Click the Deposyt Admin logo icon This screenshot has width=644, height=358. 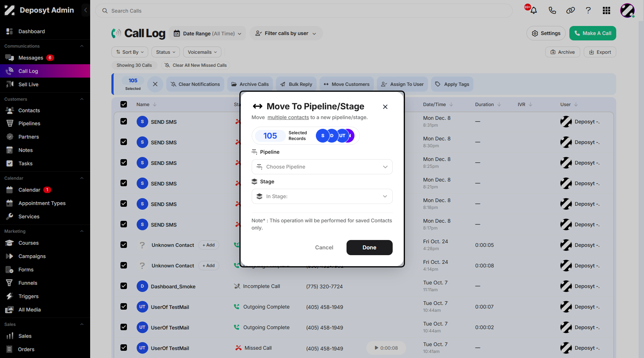coord(9,10)
